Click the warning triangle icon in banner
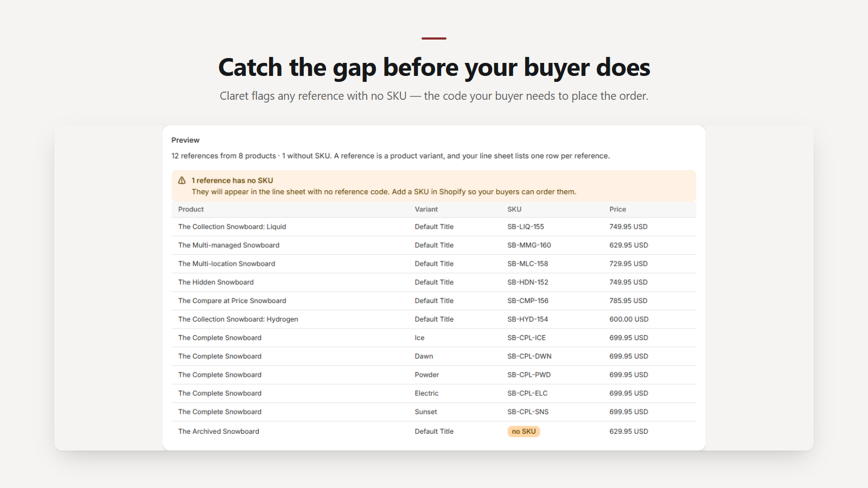868x488 pixels. 182,181
